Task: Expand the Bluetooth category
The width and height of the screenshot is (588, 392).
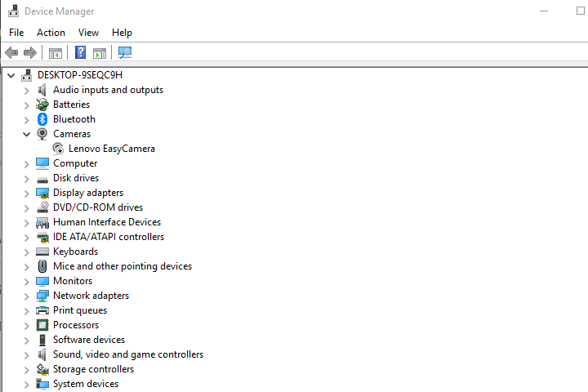Action: click(26, 120)
